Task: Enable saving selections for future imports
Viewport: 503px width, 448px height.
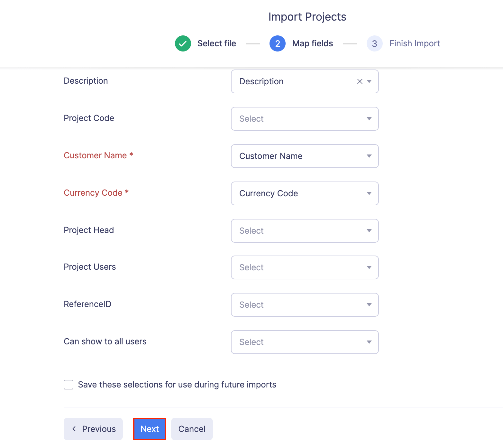Action: pos(69,384)
